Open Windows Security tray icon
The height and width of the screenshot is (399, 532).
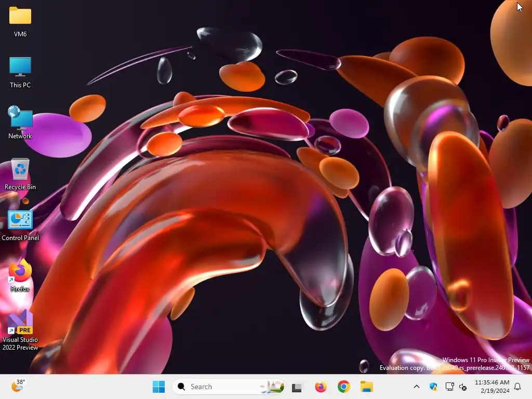(x=433, y=387)
